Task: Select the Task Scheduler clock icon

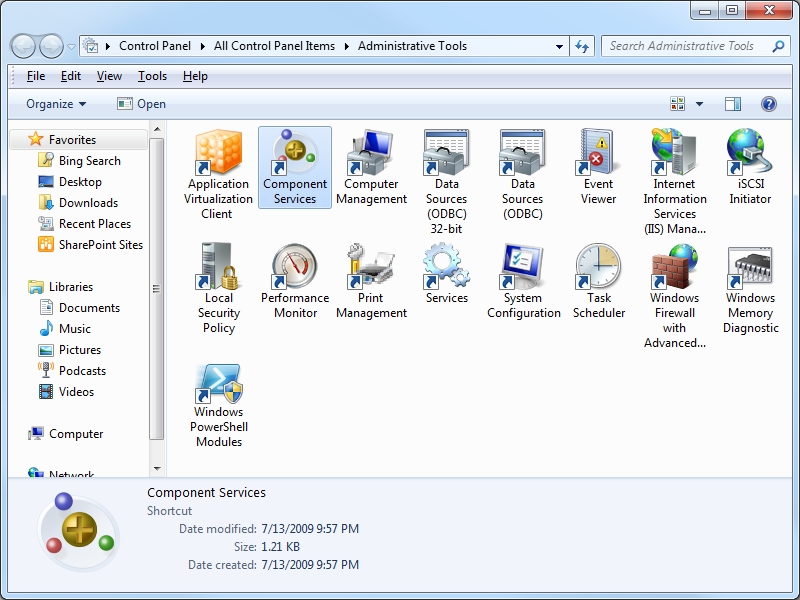Action: pos(598,267)
